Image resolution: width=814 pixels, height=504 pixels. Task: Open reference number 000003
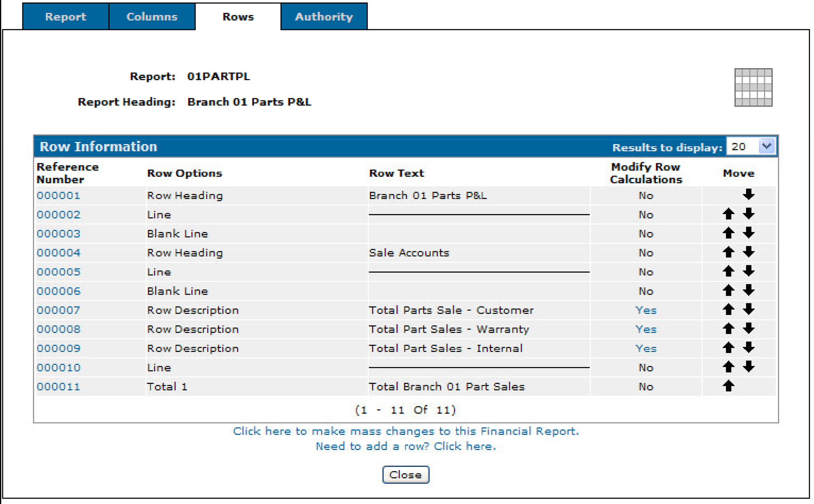click(58, 234)
